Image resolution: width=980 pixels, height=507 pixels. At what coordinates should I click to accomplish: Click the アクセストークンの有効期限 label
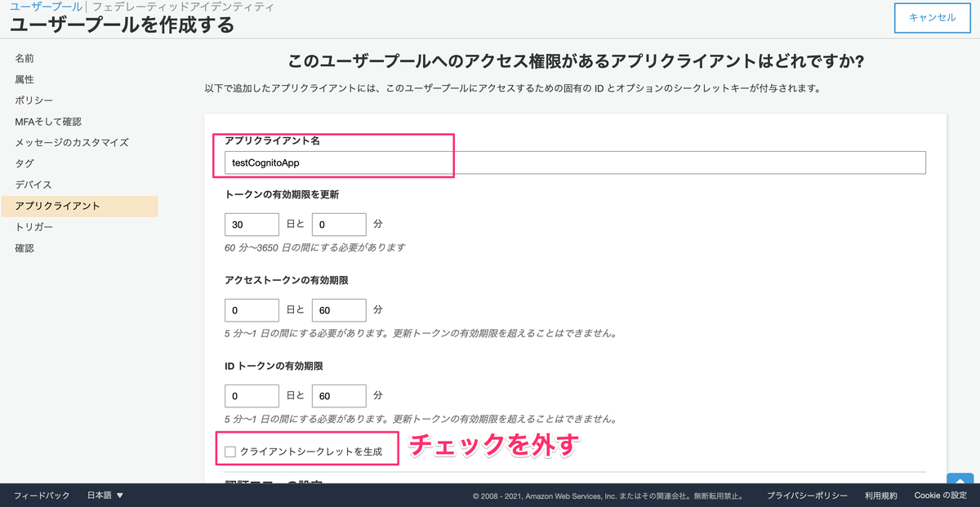[287, 280]
